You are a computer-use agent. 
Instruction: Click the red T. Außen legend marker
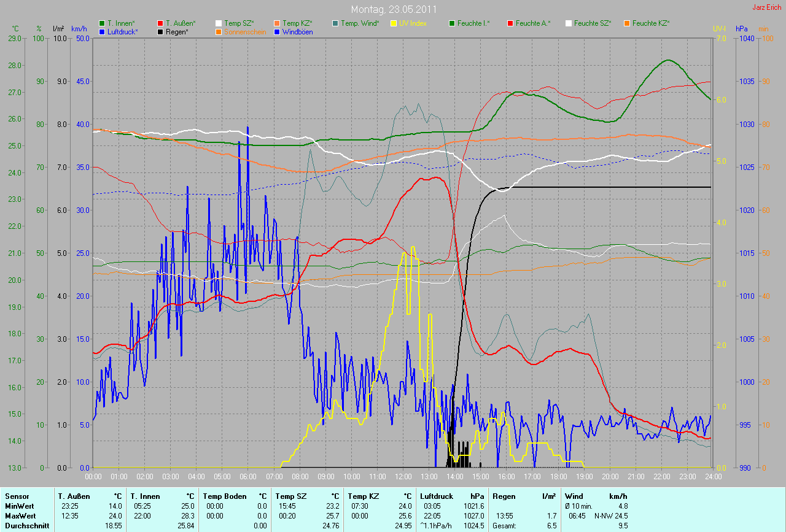160,23
